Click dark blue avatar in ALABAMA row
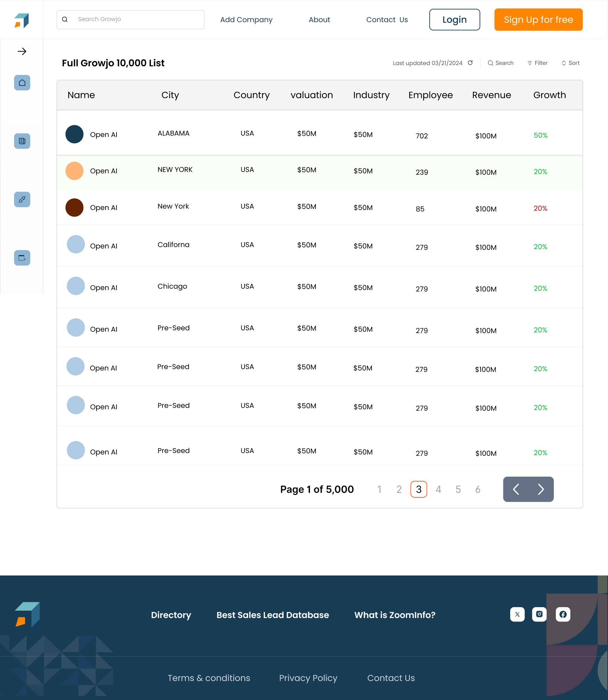This screenshot has height=700, width=608. (75, 134)
